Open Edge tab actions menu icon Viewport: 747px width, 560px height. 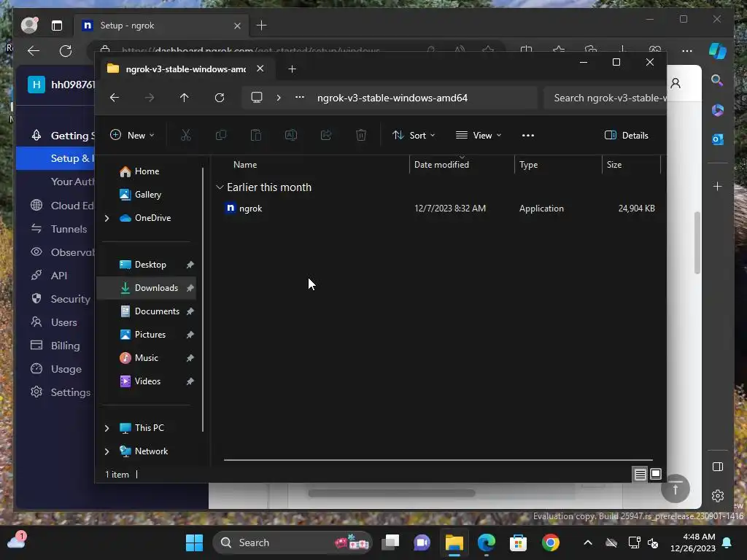pyautogui.click(x=57, y=26)
